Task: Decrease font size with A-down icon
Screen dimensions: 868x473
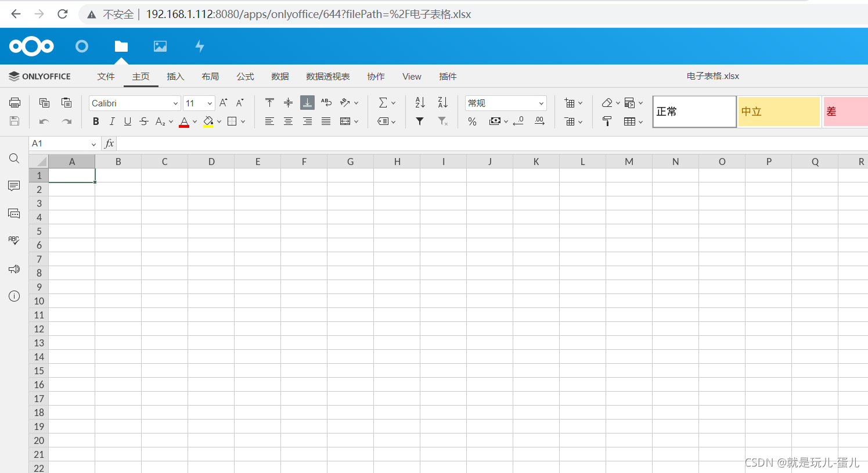Action: (240, 103)
